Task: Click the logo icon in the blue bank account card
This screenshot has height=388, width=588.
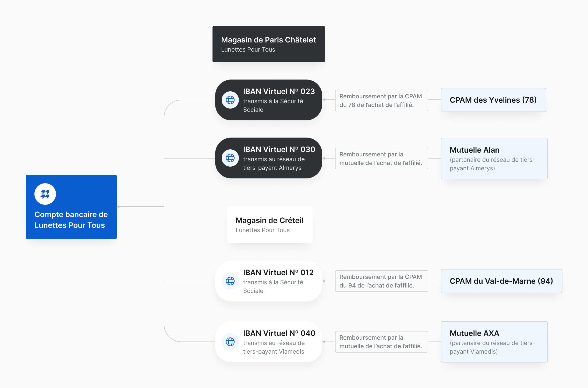Action: [x=45, y=194]
